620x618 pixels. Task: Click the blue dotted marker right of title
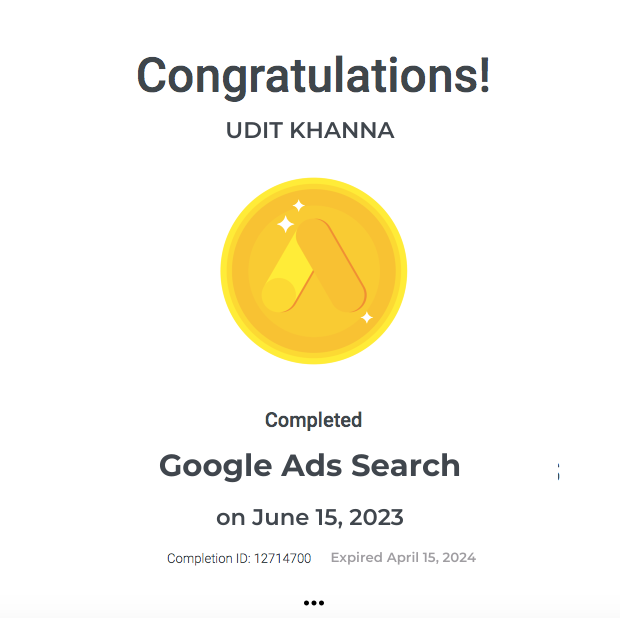tap(558, 471)
